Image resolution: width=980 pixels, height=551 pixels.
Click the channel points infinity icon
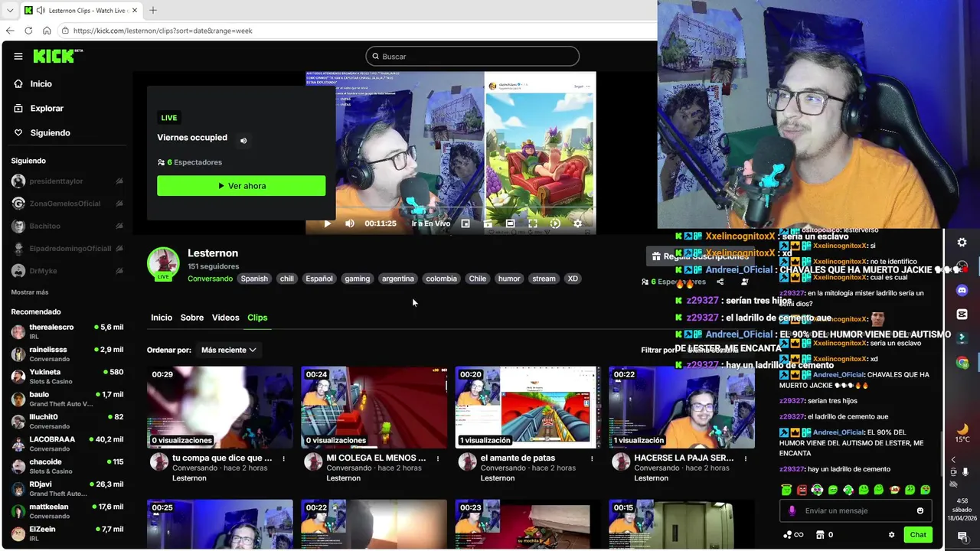click(793, 535)
